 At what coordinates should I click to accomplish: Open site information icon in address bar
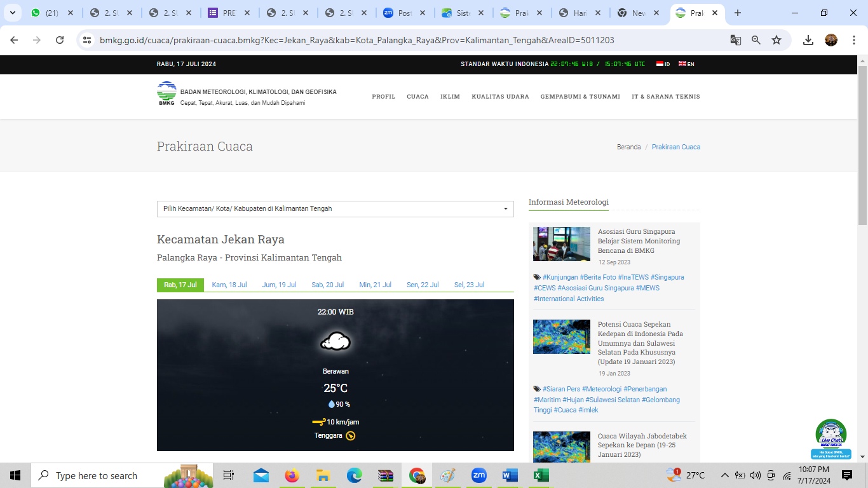pos(88,40)
